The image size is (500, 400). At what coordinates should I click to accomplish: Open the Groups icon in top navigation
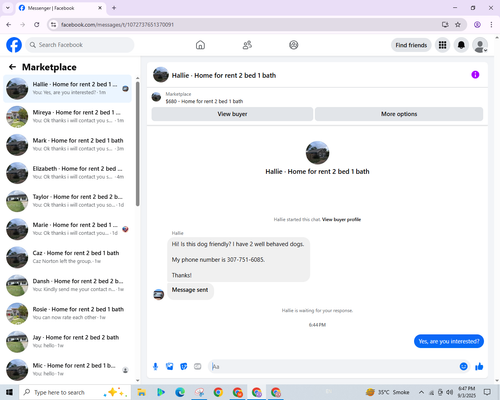(294, 45)
